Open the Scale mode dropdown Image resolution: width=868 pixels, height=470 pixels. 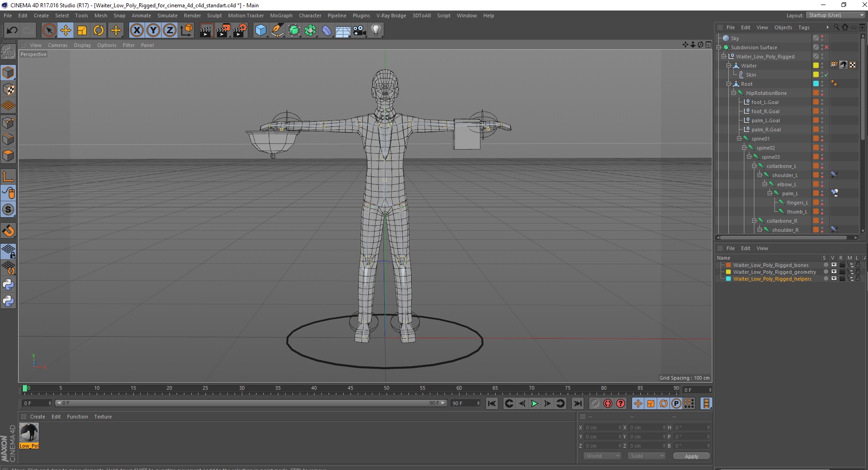coord(646,456)
